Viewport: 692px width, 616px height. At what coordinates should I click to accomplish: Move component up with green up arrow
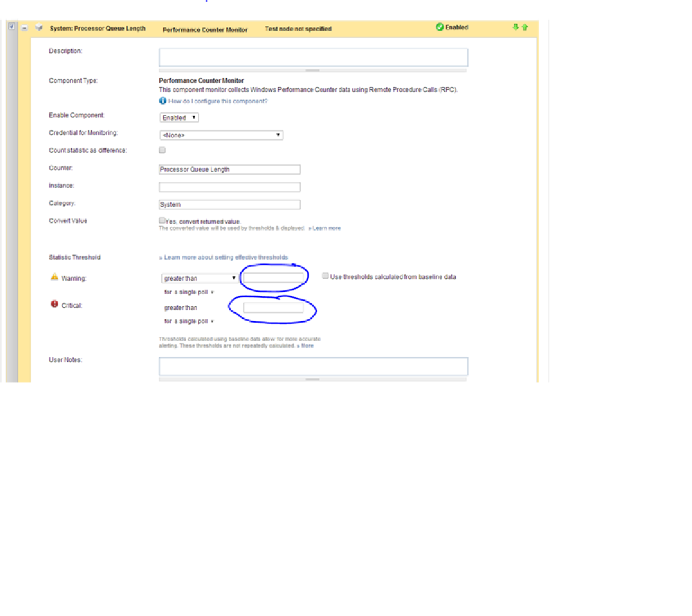[x=525, y=28]
